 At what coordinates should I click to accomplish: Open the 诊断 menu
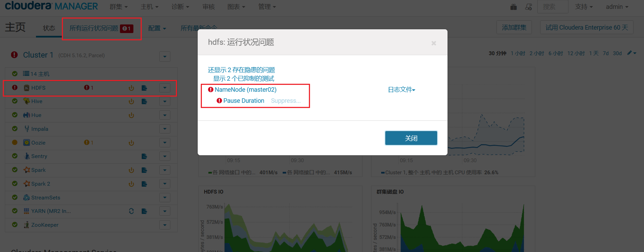pyautogui.click(x=180, y=7)
